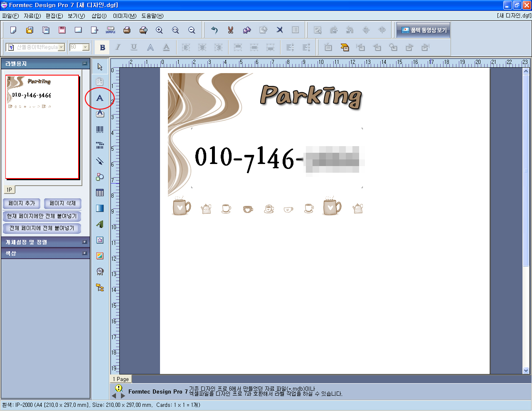Open the 보기(V) menu

tap(76, 16)
